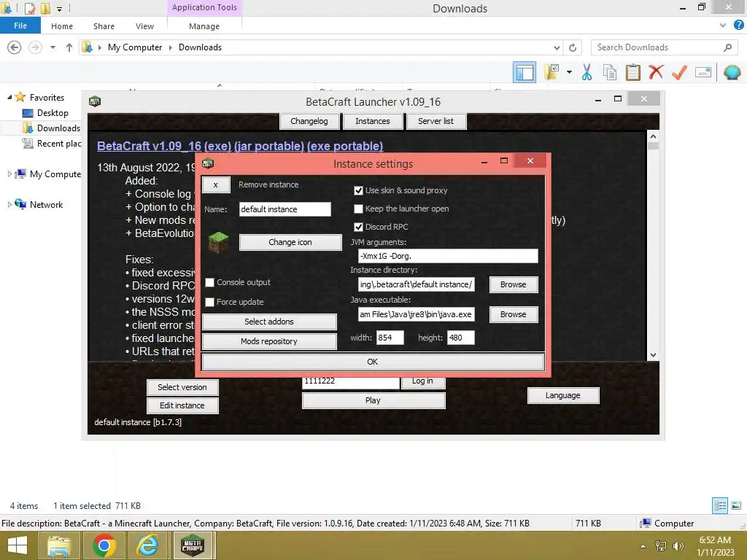Enable the Console output checkbox
The height and width of the screenshot is (560, 747).
[209, 282]
